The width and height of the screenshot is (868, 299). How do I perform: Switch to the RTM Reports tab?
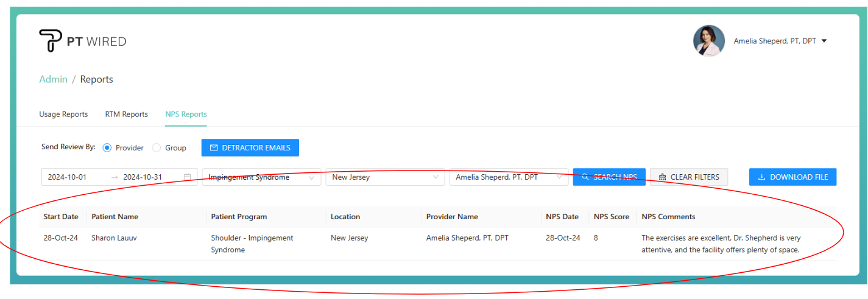tap(126, 114)
